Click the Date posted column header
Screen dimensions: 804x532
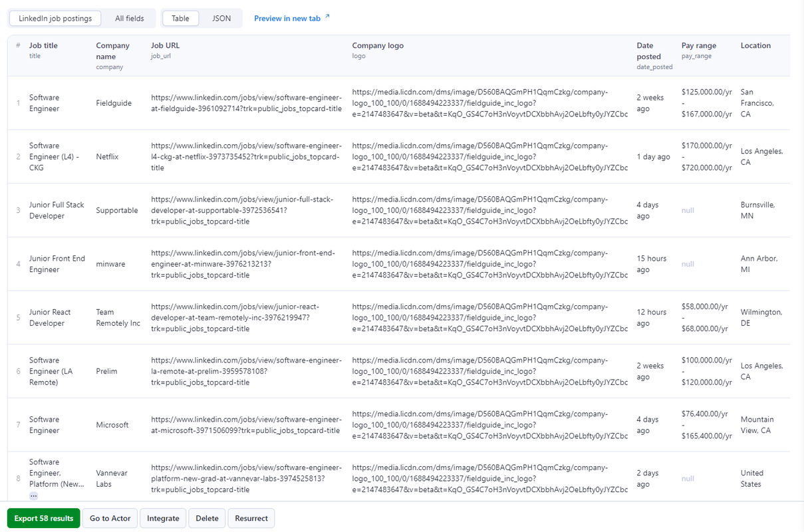tap(645, 51)
